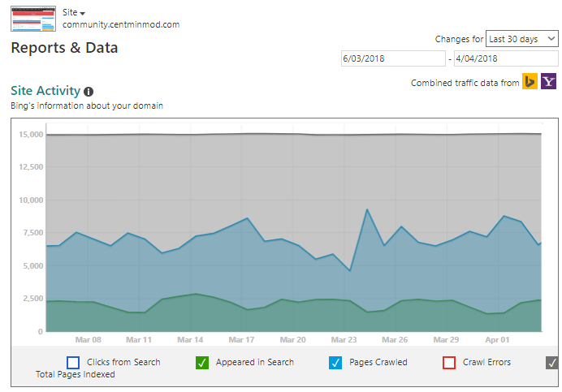The width and height of the screenshot is (562, 392).
Task: Click the Site Activity heading
Action: (x=45, y=91)
